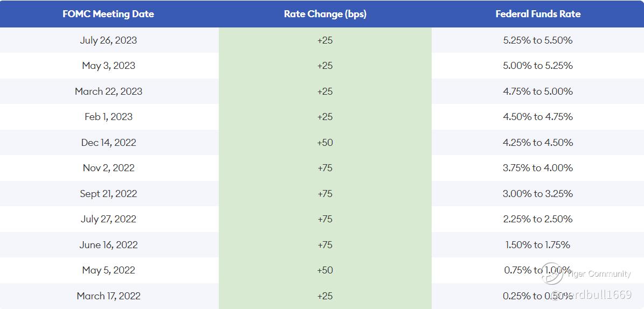This screenshot has width=644, height=309.
Task: Select the Federal Funds Rate column header
Action: [538, 14]
